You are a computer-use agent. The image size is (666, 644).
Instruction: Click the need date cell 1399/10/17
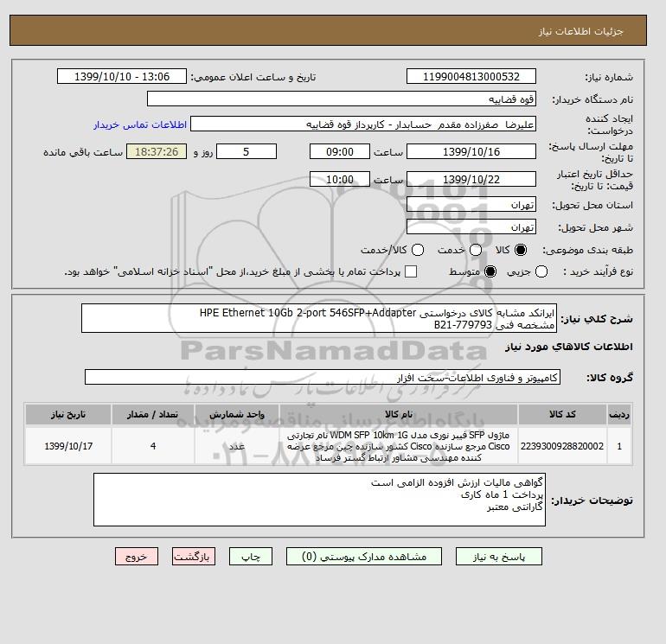[68, 446]
